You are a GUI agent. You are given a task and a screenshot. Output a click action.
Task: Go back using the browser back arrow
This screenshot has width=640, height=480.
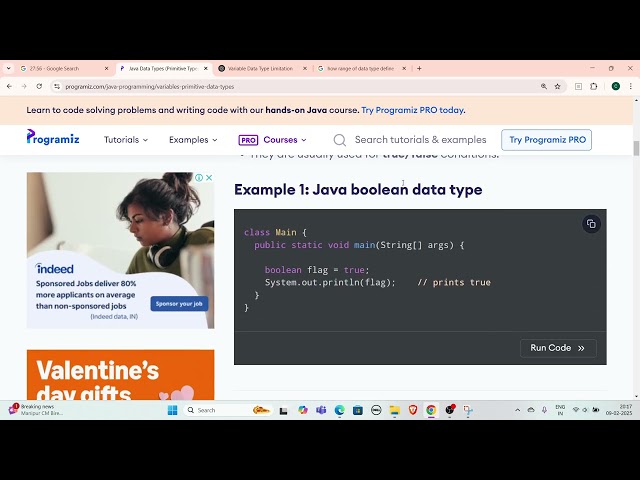click(x=9, y=87)
